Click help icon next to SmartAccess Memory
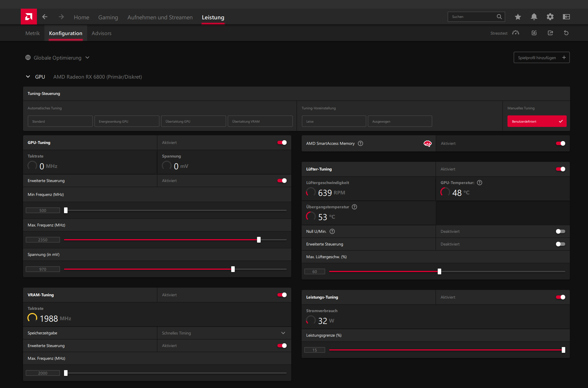This screenshot has width=588, height=388. click(x=360, y=143)
